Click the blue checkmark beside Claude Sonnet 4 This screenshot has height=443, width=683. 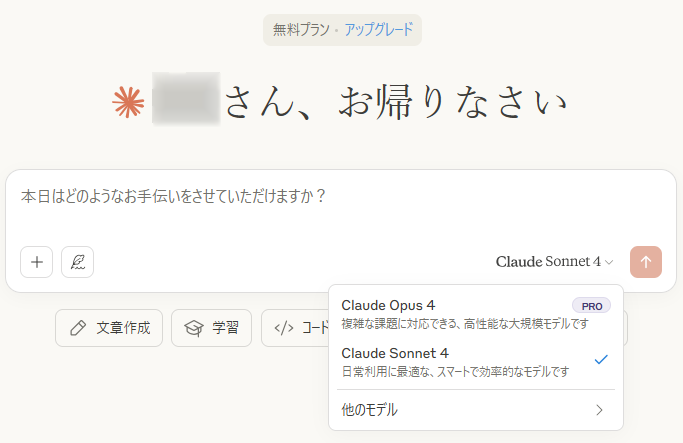[601, 359]
